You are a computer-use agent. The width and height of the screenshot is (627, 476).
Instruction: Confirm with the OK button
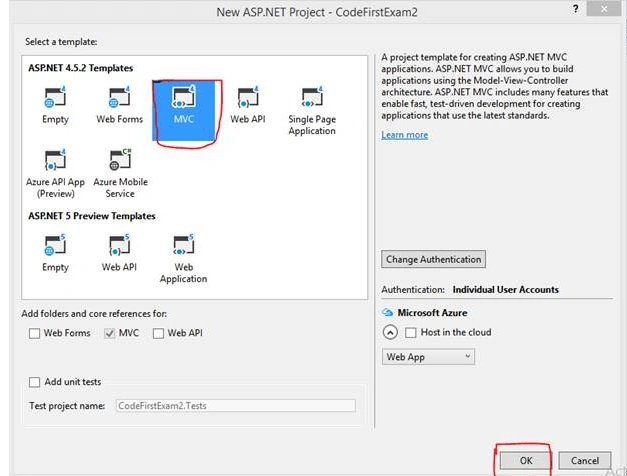coord(525,460)
